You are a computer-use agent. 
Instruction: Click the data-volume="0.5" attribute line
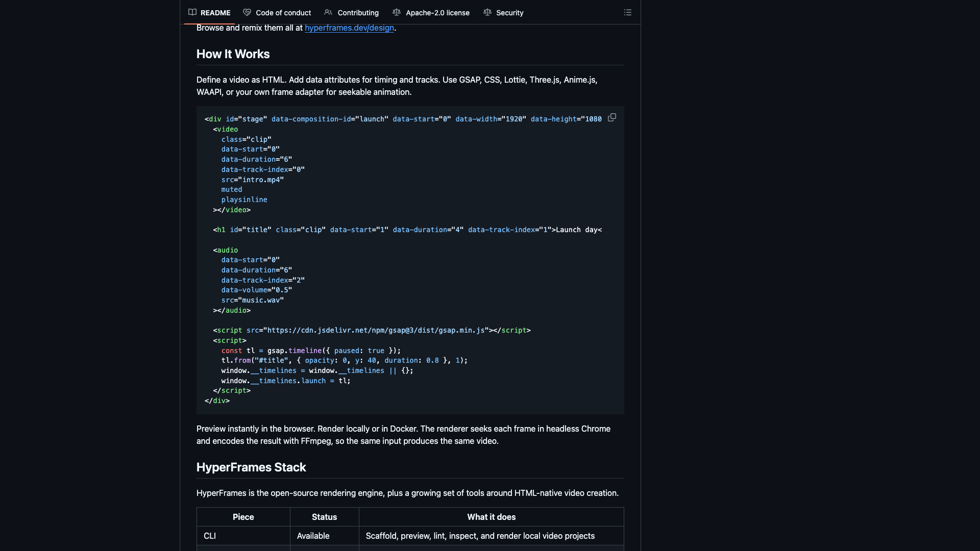pos(257,290)
